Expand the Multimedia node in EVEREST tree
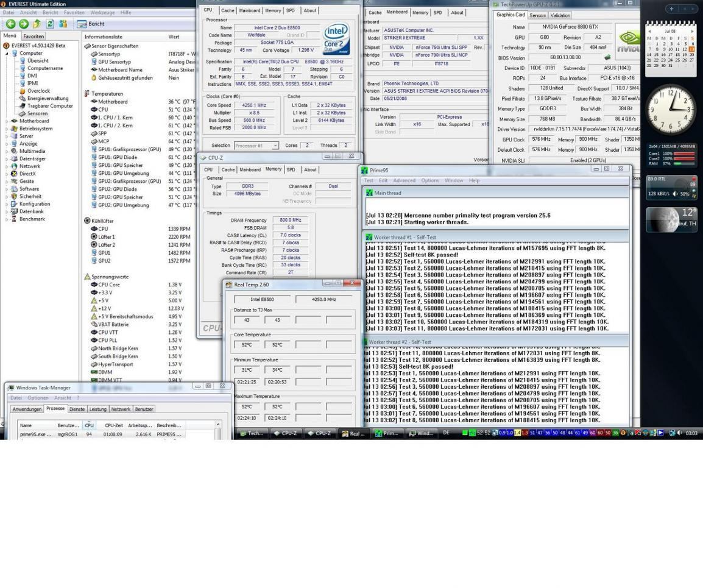Screen dimensions: 703x588 (7, 151)
